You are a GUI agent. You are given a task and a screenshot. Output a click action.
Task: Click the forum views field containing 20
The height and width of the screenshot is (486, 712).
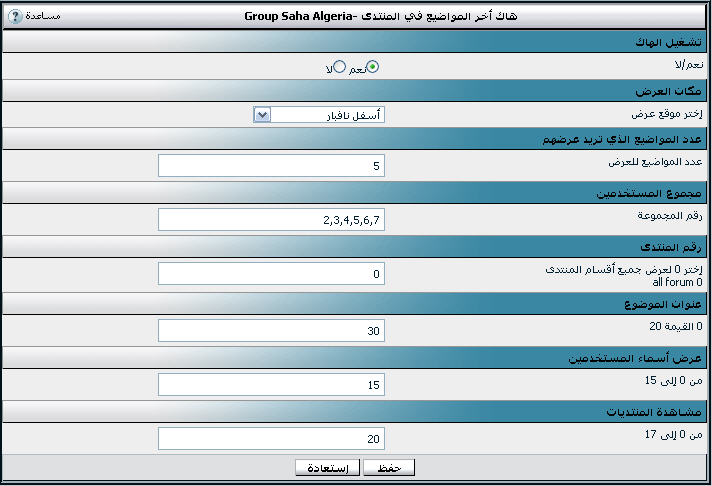(x=272, y=439)
